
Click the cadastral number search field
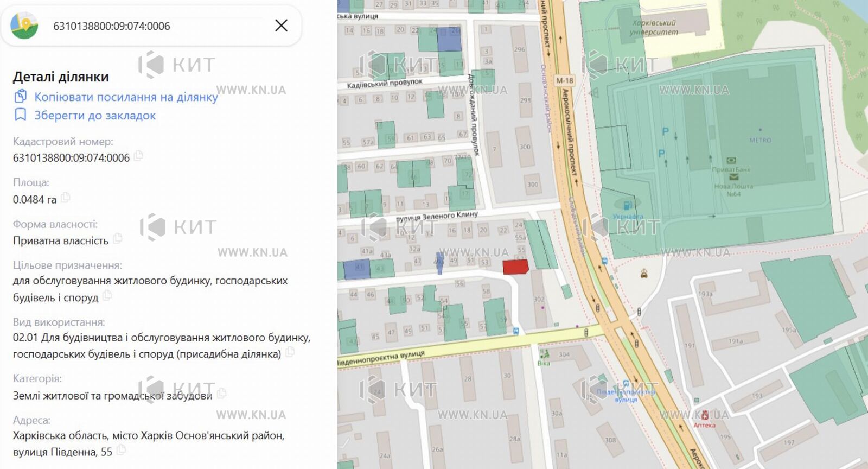(157, 26)
